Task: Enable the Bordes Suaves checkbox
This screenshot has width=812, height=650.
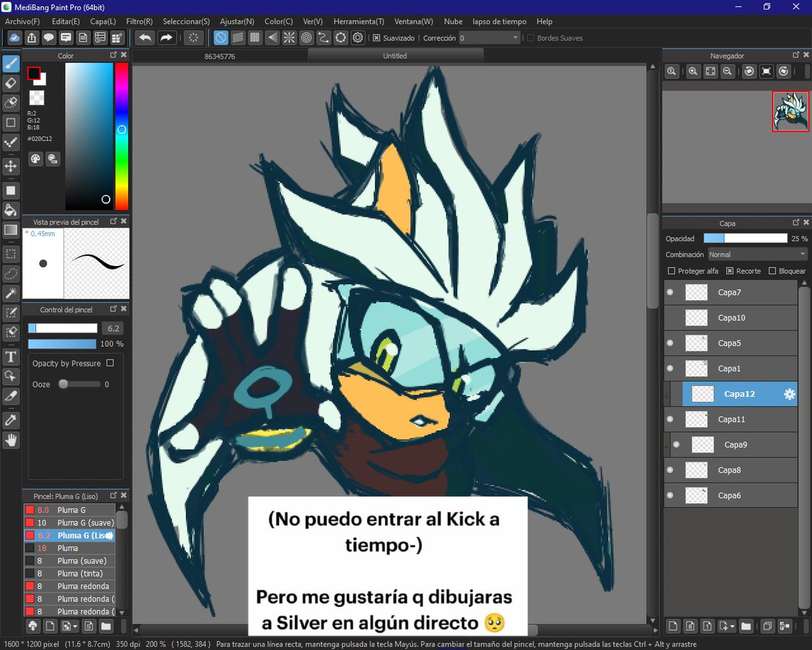Action: [531, 38]
